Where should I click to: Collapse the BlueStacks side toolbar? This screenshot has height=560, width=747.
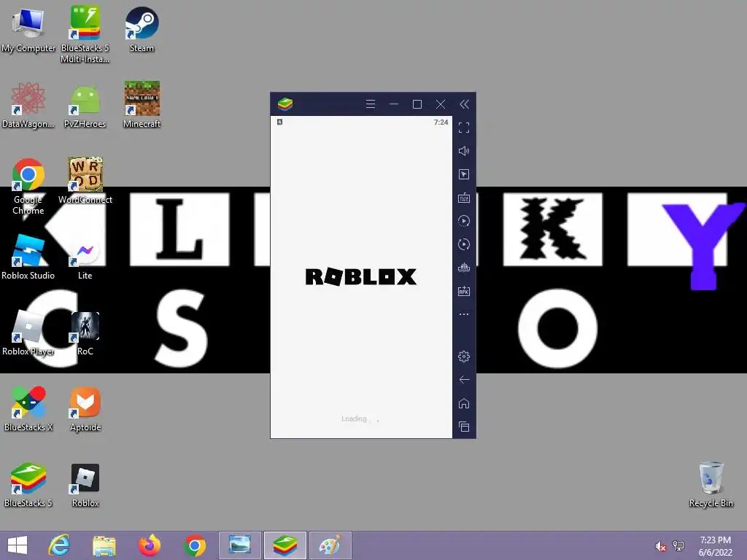(x=464, y=104)
